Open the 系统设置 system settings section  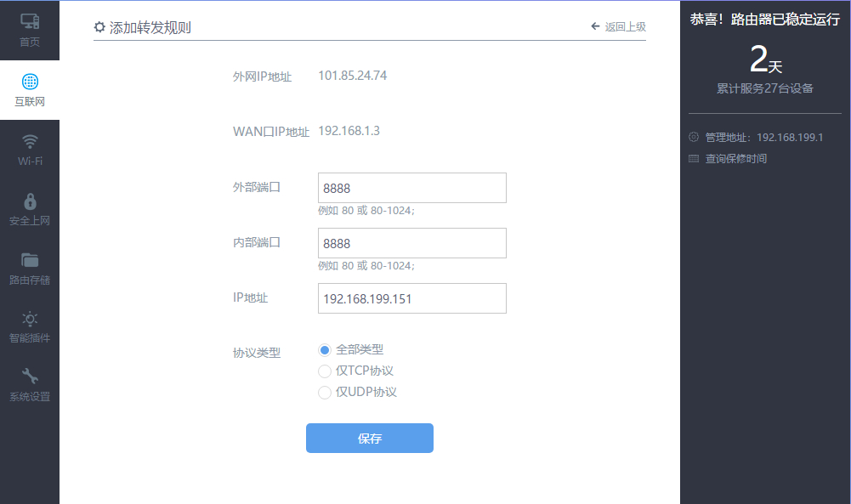coord(30,382)
